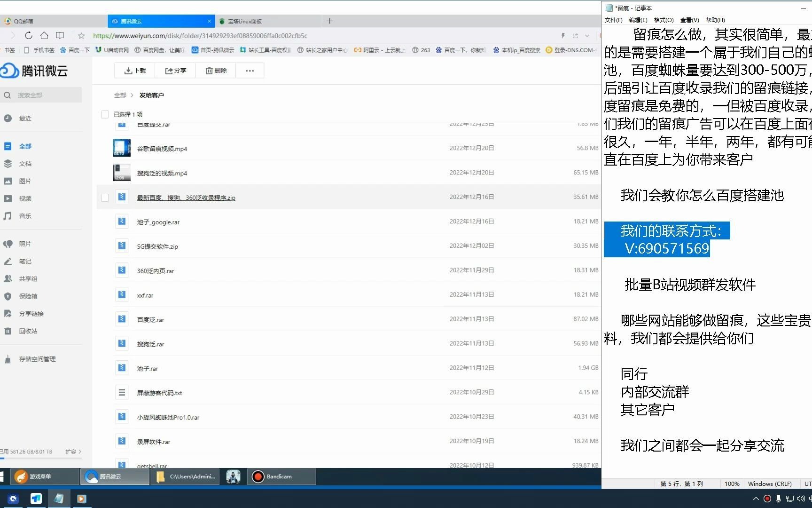Click the microphone icon in system tray
The width and height of the screenshot is (812, 508).
pyautogui.click(x=778, y=499)
